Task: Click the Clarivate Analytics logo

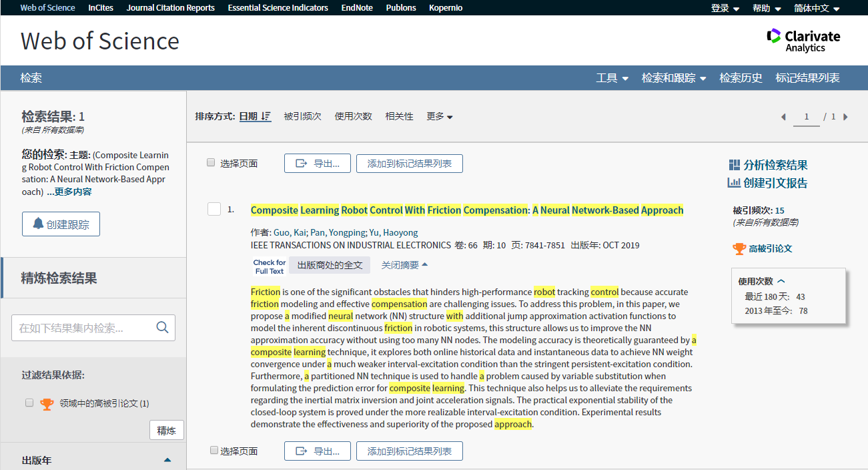Action: [x=803, y=40]
